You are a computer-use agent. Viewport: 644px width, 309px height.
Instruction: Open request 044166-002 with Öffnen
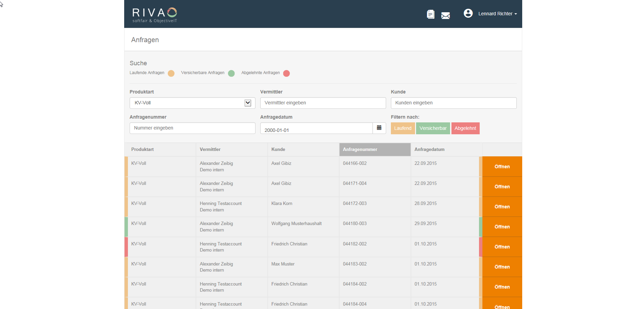pos(502,167)
